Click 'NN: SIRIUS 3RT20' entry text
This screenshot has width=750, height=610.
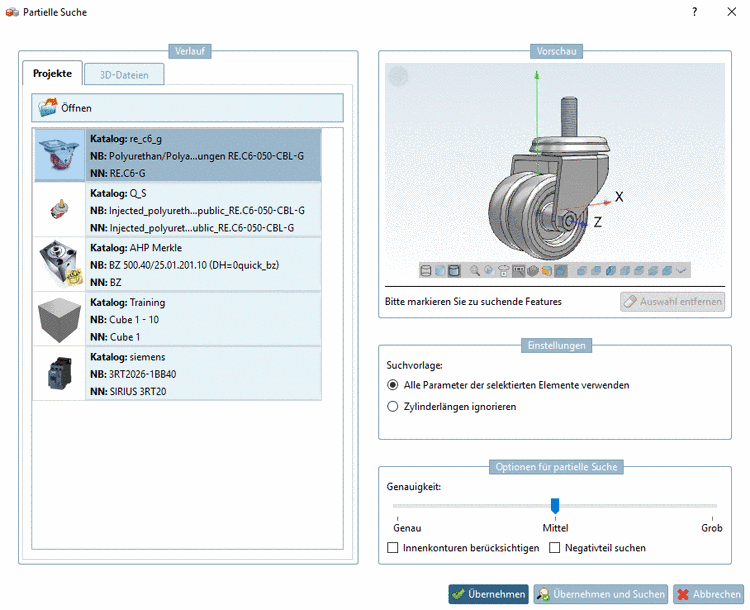pyautogui.click(x=128, y=391)
